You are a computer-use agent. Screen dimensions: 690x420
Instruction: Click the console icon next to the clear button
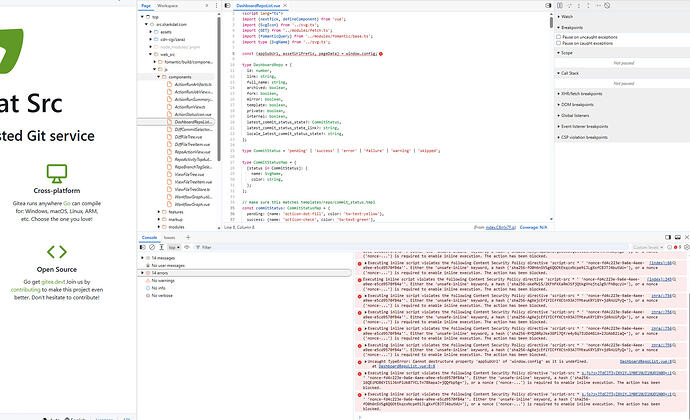point(161,247)
